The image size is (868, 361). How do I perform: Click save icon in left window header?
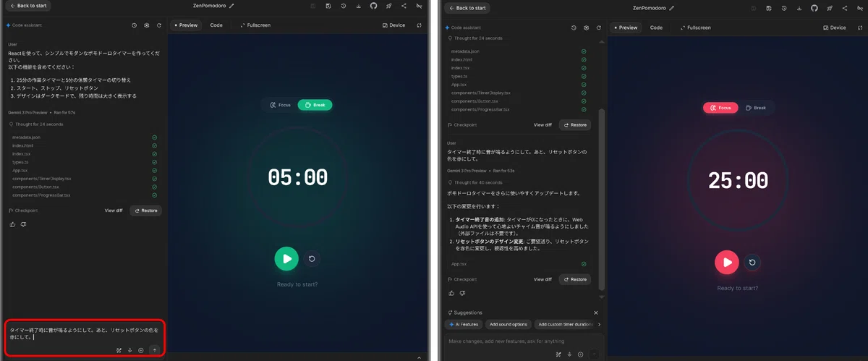[x=328, y=7]
